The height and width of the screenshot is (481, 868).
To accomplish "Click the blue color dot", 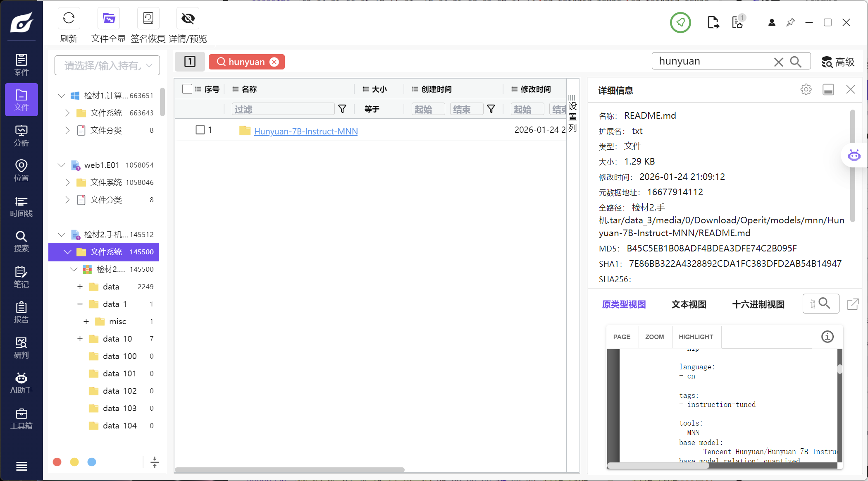I will click(92, 462).
